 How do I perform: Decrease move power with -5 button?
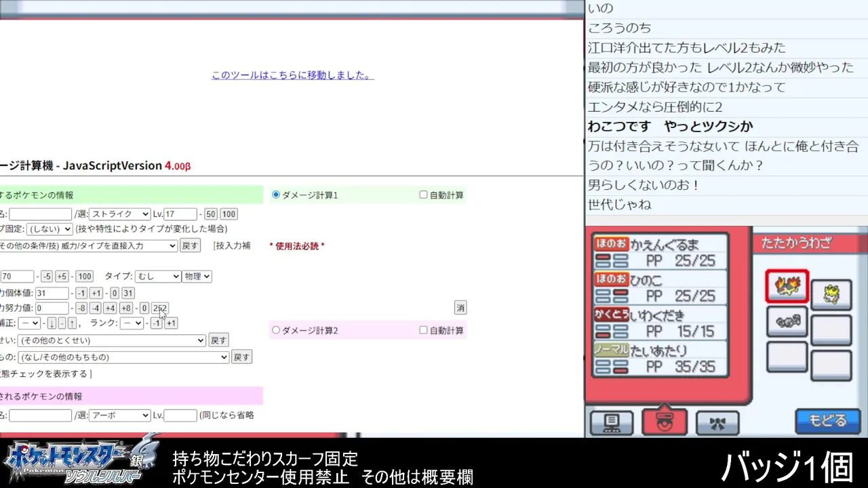coord(46,277)
